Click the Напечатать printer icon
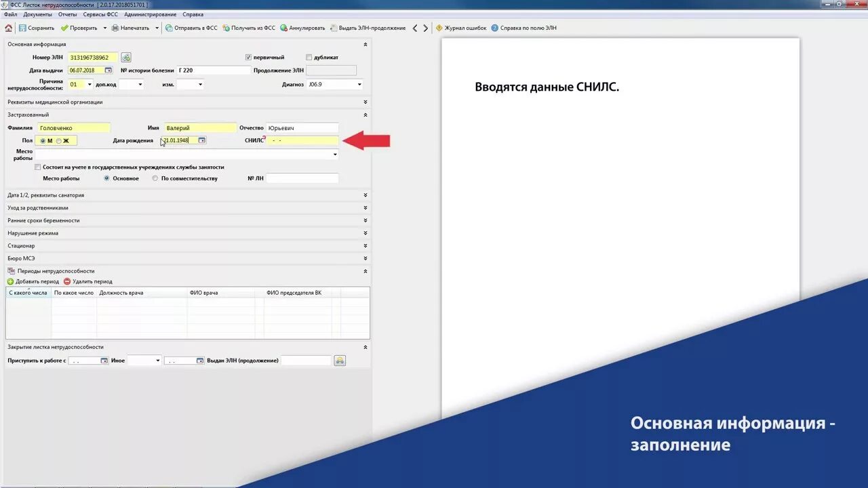The image size is (868, 488). tap(115, 28)
